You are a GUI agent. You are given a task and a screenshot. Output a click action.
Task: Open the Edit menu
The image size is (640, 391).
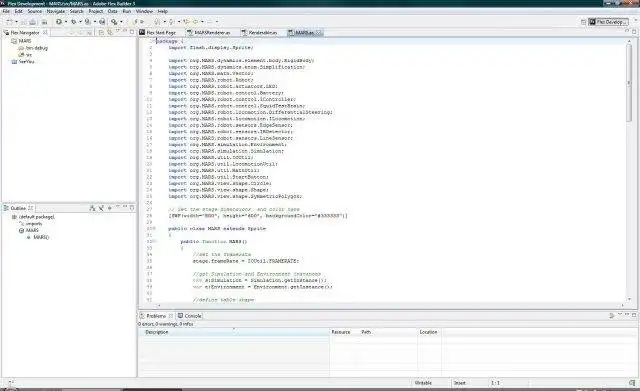point(19,11)
